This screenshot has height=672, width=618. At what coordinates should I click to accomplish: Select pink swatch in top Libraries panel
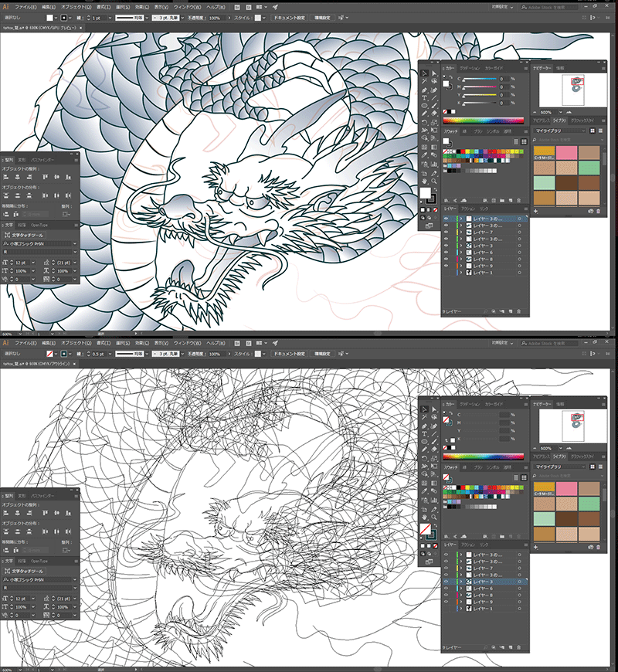point(566,153)
